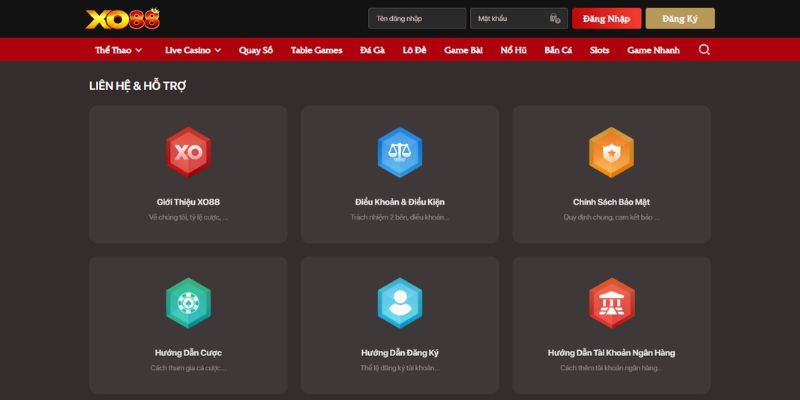Toggle password visibility eye icon
The image size is (800, 400).
[555, 19]
